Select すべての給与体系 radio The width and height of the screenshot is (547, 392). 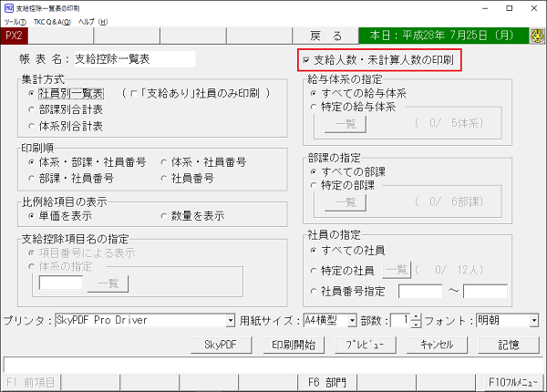314,94
